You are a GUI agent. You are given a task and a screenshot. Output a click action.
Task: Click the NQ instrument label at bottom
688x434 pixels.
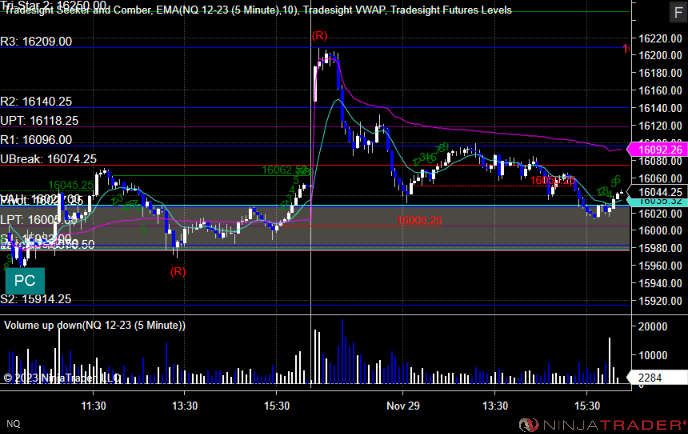13,423
